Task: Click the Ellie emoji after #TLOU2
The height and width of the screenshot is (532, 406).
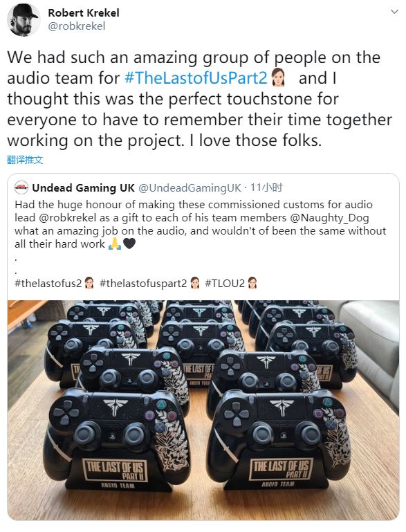Action: 252,283
